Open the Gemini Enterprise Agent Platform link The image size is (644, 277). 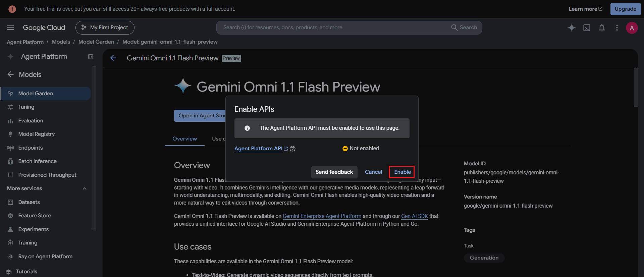[x=322, y=216]
